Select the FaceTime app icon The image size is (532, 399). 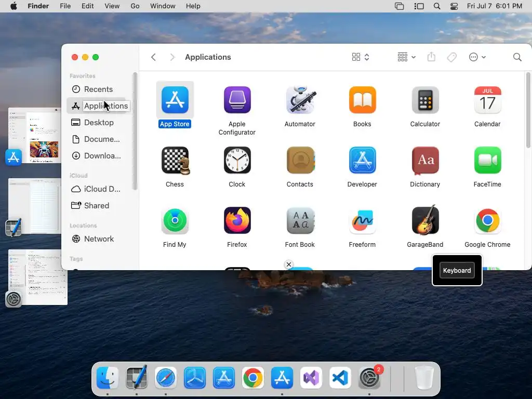click(487, 160)
